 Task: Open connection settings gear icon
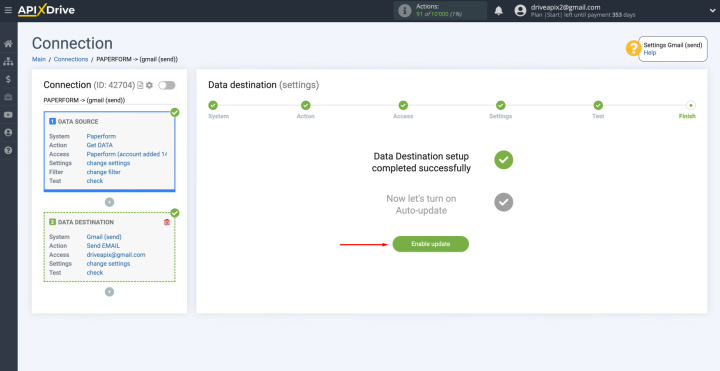click(149, 85)
